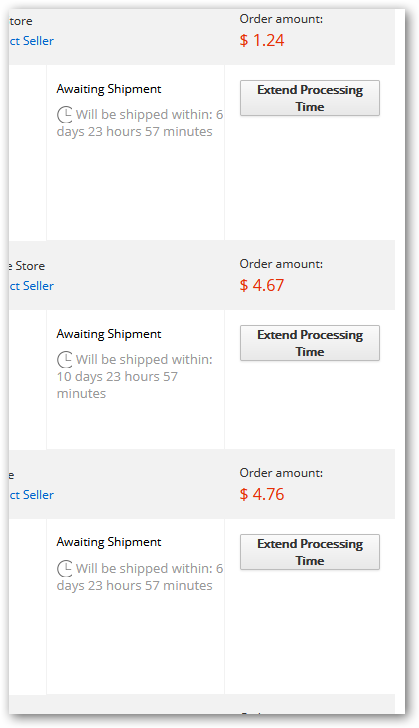The image size is (419, 728).
Task: Click the clock icon in the $4.76 order
Action: (x=65, y=568)
